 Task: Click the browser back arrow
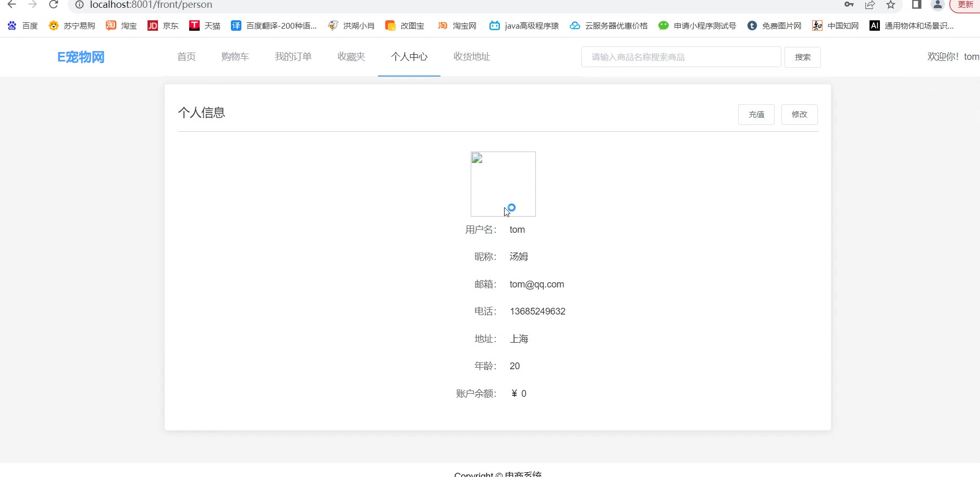[11, 5]
